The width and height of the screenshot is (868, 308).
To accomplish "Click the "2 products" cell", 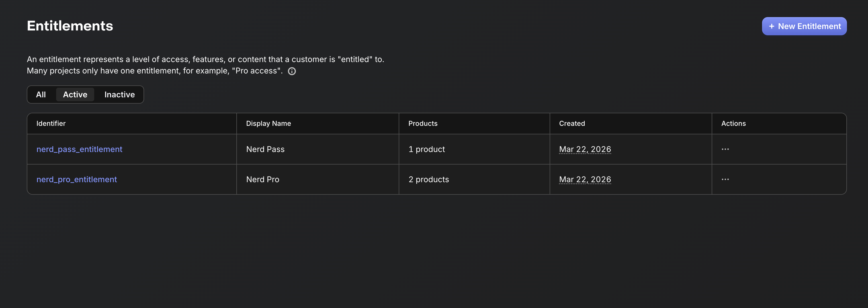I will (429, 179).
